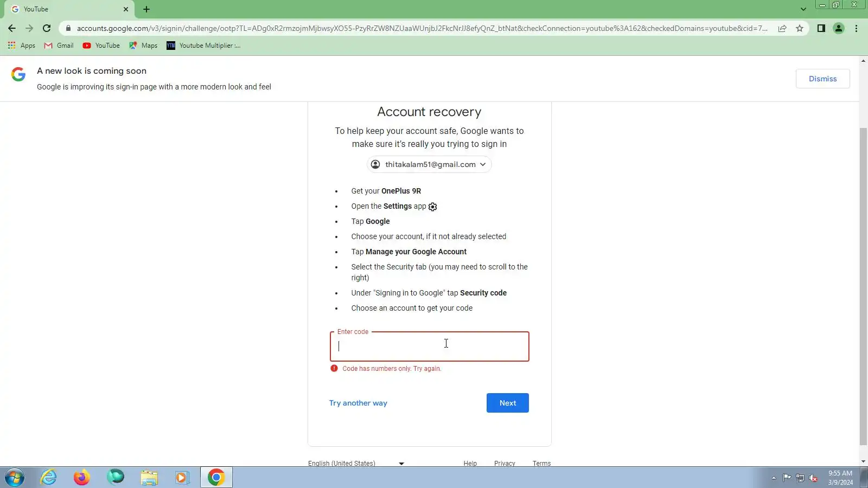Click the Settings gear icon in instructions

(x=432, y=207)
